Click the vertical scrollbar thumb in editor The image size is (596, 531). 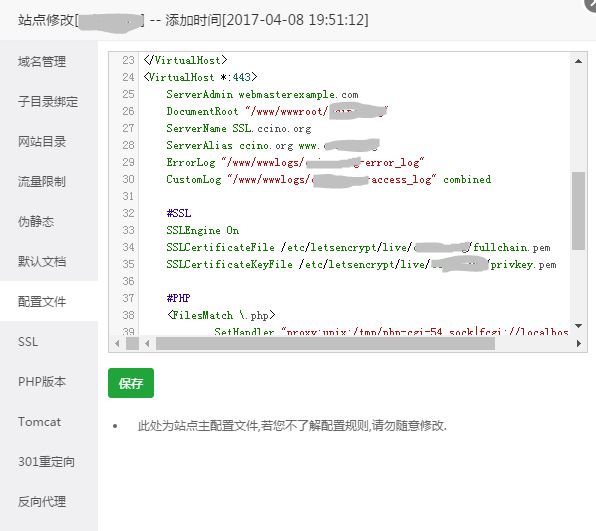pyautogui.click(x=579, y=211)
